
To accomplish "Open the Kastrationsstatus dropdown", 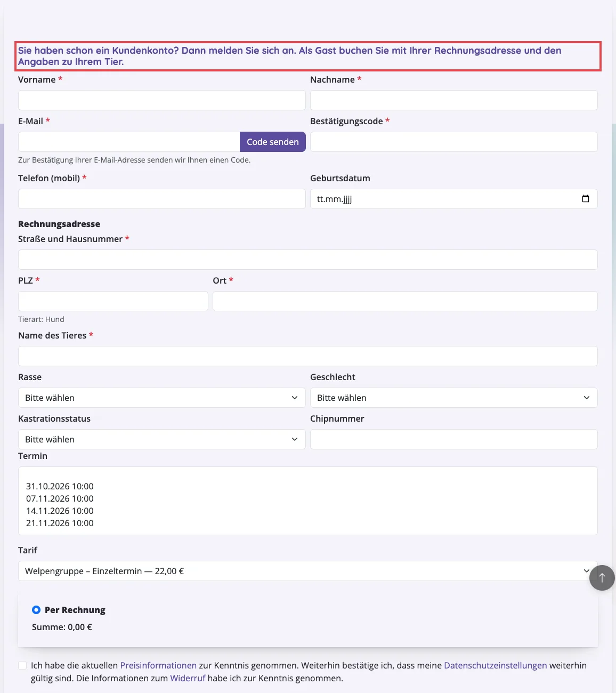I will pyautogui.click(x=162, y=439).
